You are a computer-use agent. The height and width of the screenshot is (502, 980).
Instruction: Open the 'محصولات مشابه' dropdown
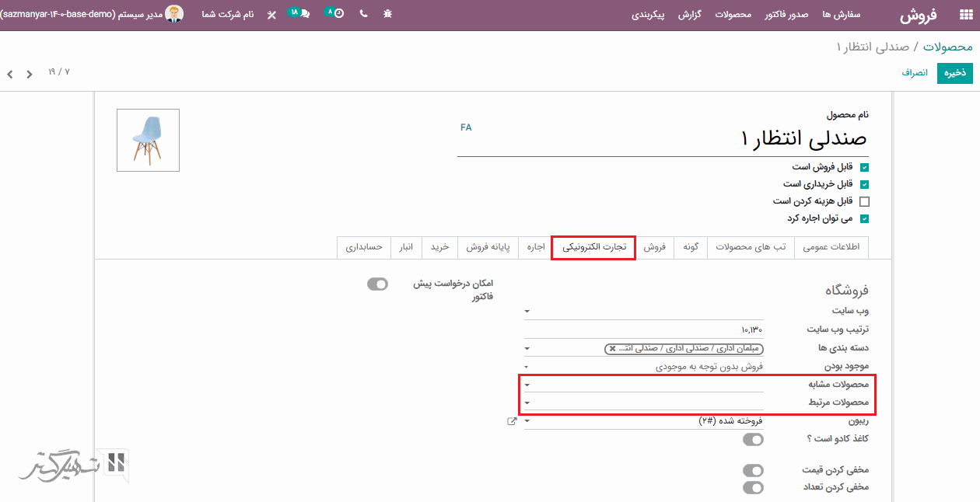coord(527,385)
